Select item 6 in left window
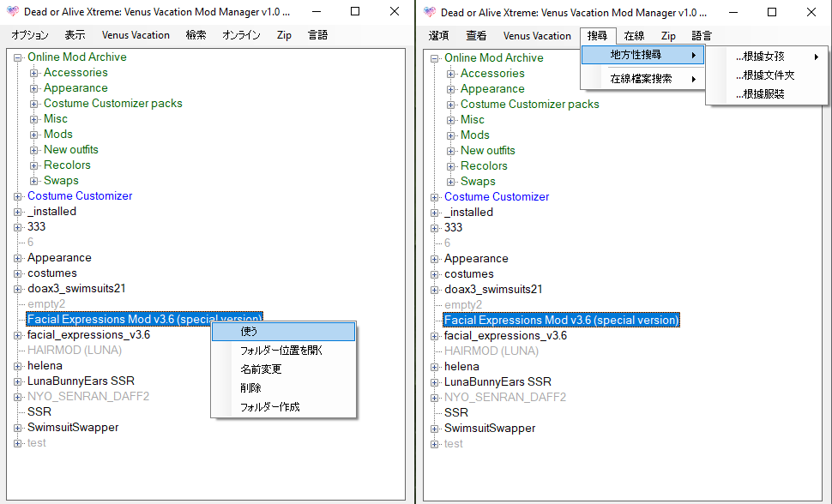This screenshot has width=832, height=504. [x=30, y=242]
